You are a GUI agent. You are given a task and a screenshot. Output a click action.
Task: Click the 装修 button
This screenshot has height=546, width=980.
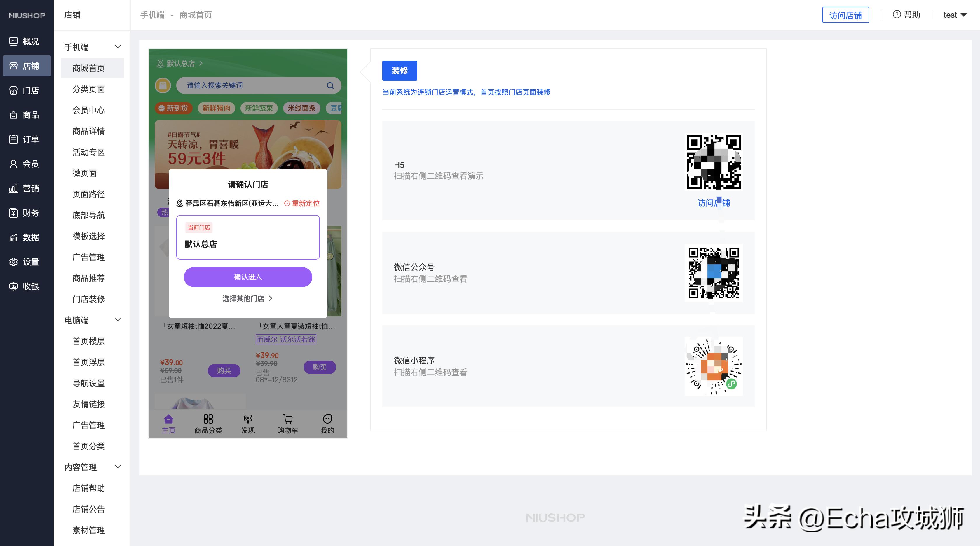[x=400, y=70]
